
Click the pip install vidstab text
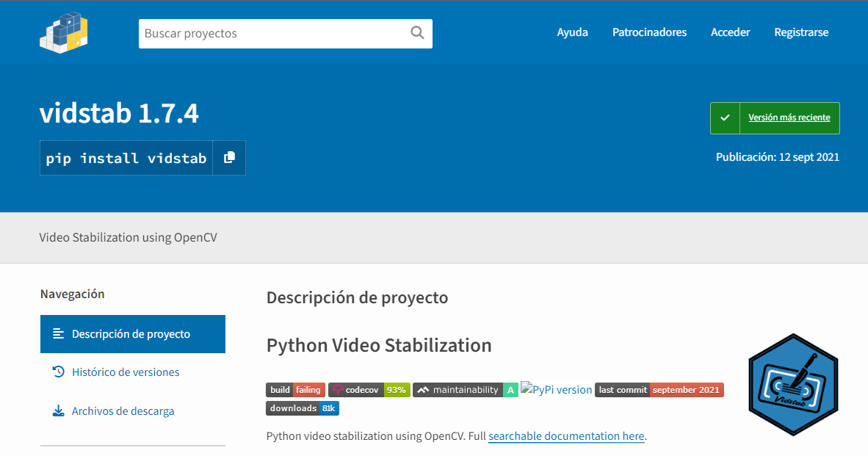pyautogui.click(x=126, y=159)
